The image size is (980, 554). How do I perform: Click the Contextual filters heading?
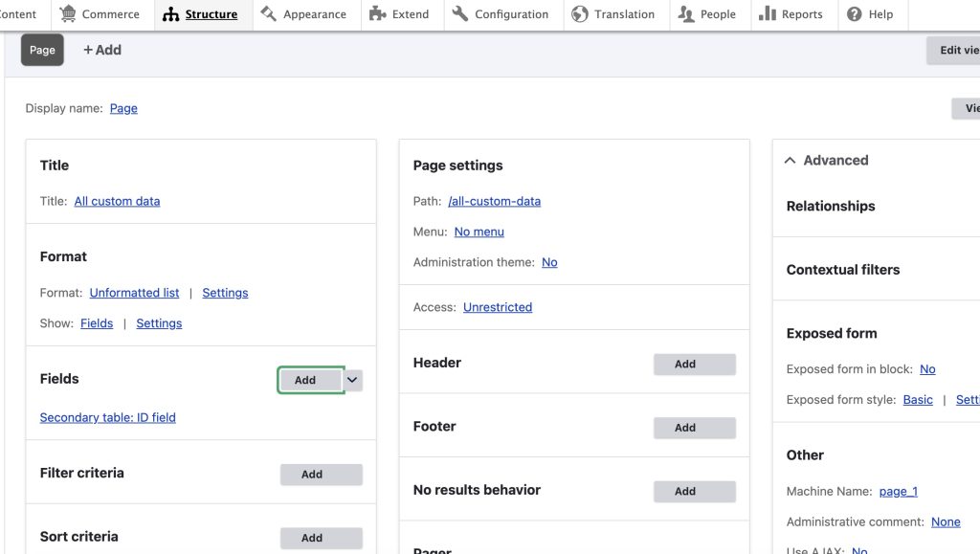point(843,270)
